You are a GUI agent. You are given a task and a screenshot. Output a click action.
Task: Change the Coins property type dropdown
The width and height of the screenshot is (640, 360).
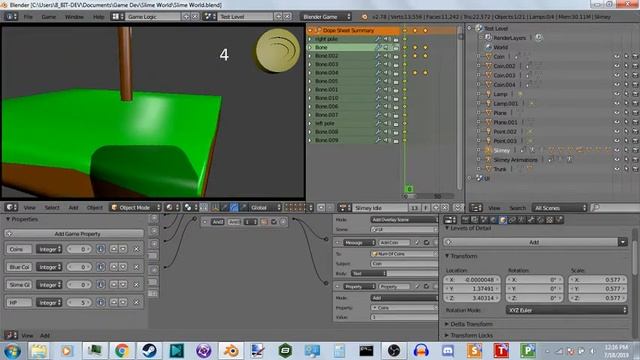49,249
